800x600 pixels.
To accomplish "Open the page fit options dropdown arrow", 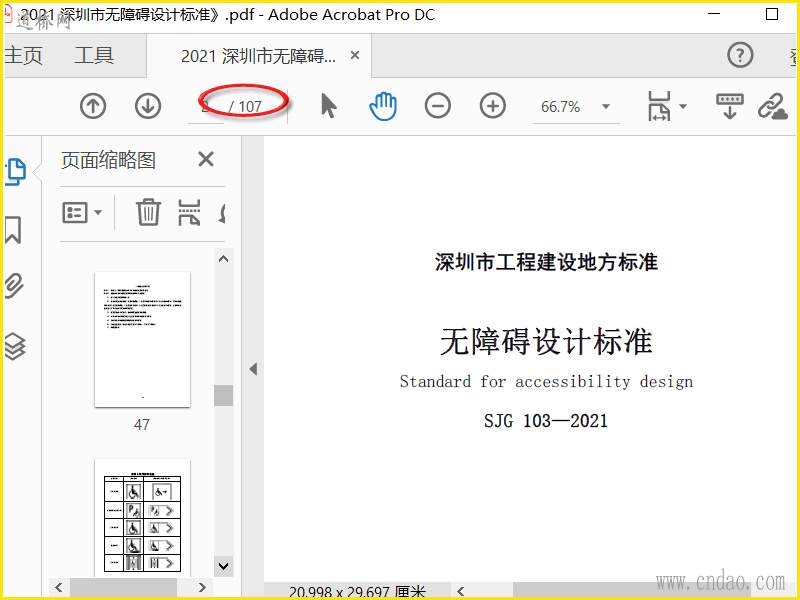I will click(683, 106).
